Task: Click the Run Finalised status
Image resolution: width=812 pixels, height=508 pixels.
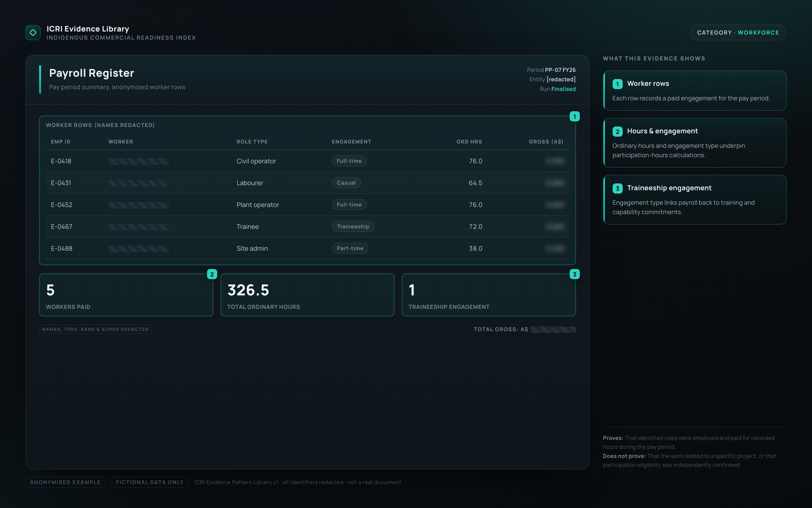Action: coord(558,89)
